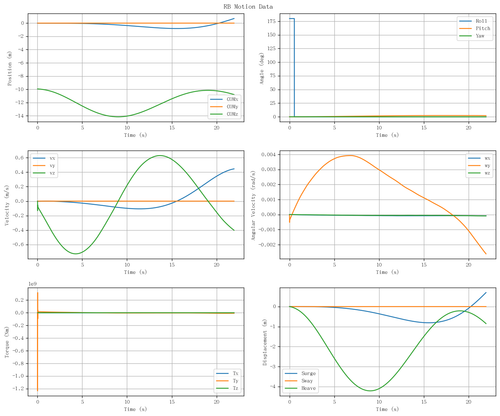Click the Pitch legend entry

tap(475, 28)
